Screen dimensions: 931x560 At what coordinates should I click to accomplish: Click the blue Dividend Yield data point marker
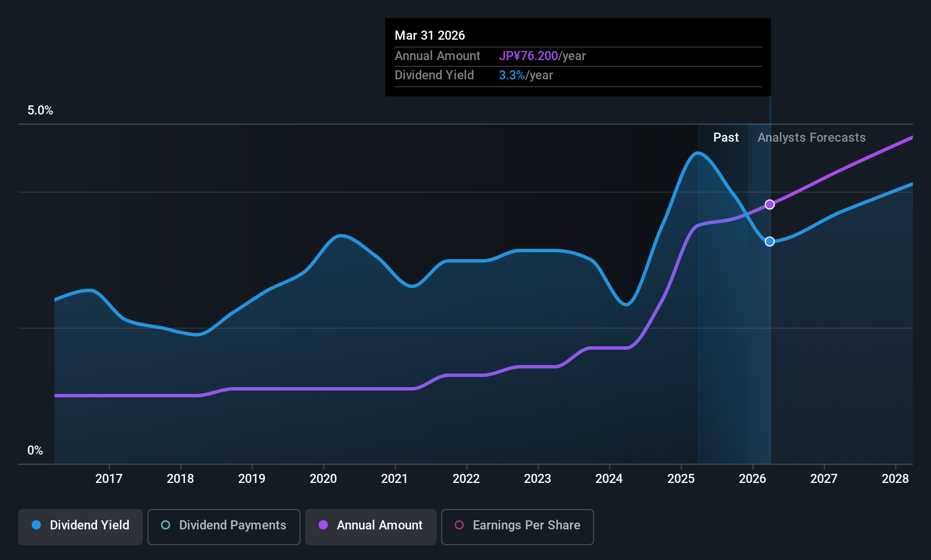tap(769, 241)
